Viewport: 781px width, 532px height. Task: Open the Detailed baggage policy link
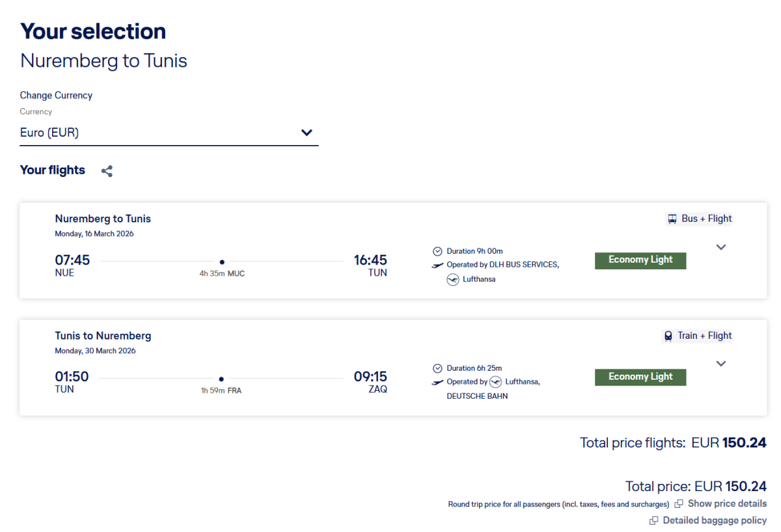715,520
